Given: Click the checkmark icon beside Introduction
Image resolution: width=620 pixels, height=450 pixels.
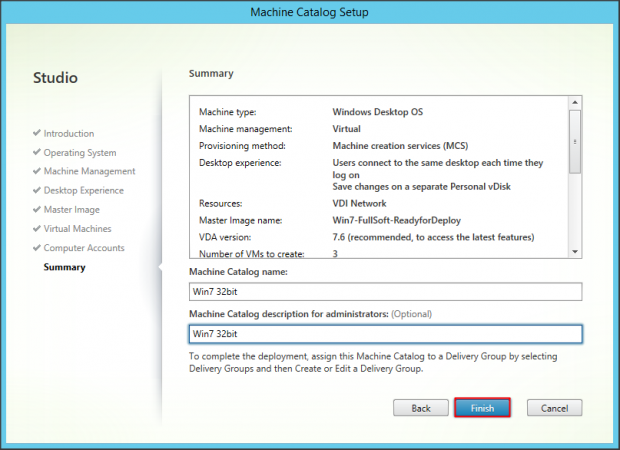Looking at the screenshot, I should coord(37,133).
